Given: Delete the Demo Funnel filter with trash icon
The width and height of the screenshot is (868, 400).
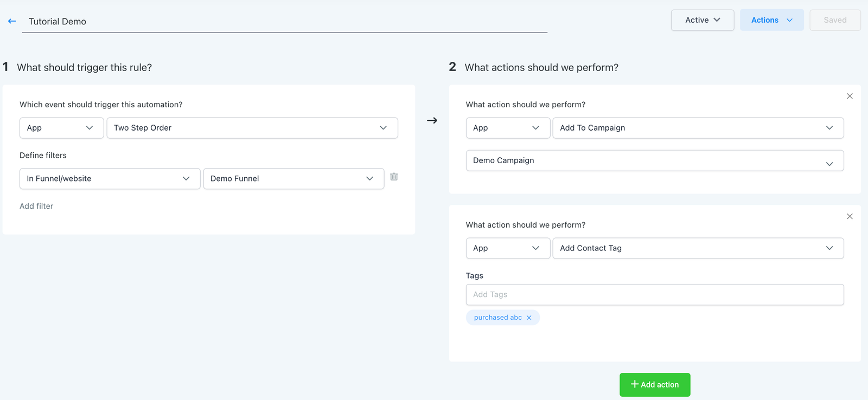Looking at the screenshot, I should [x=394, y=177].
